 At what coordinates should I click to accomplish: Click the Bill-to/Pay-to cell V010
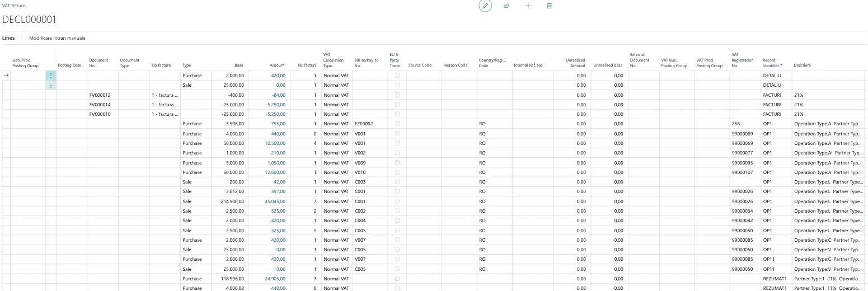pos(360,172)
